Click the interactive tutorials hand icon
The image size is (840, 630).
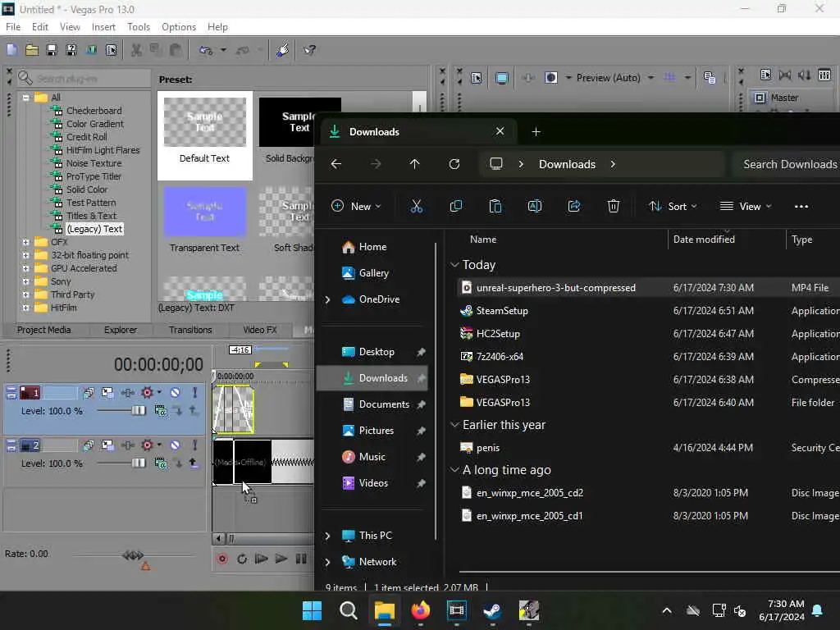click(282, 50)
